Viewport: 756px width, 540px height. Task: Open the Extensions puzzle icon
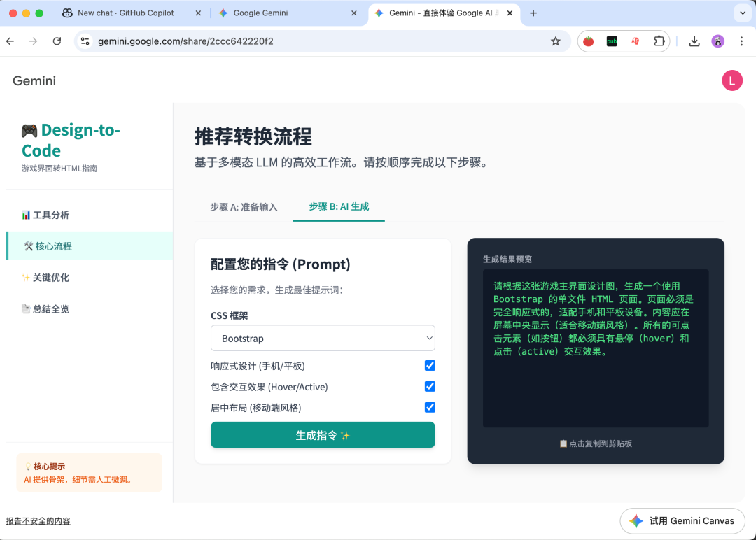(659, 41)
